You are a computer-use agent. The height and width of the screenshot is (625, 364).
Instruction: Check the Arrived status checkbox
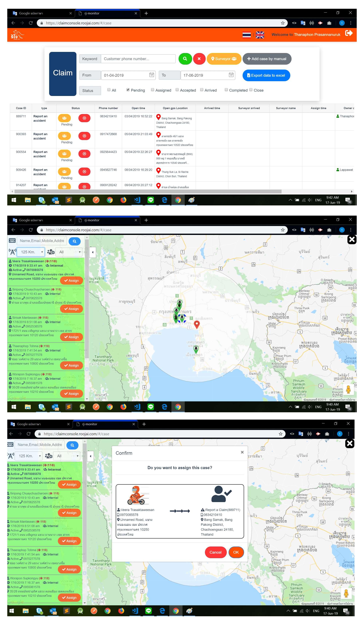point(201,90)
